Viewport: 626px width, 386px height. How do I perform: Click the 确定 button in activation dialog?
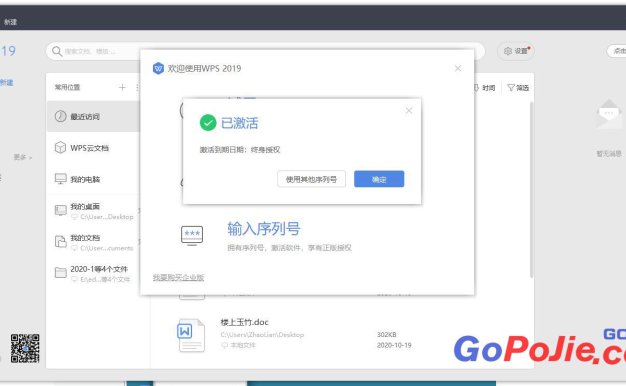pyautogui.click(x=379, y=179)
